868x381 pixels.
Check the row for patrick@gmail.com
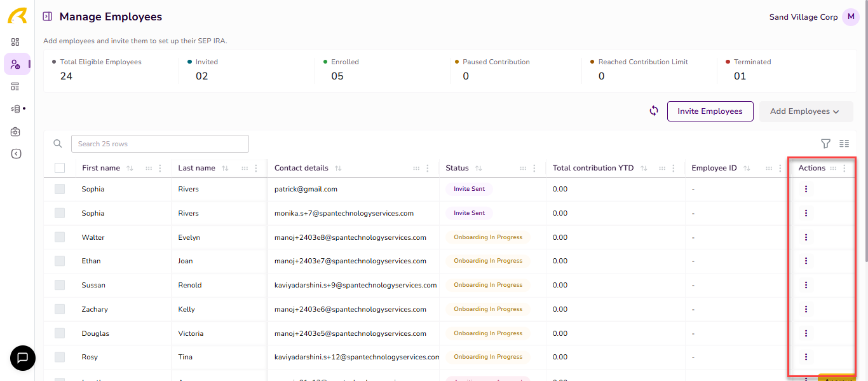[60, 189]
